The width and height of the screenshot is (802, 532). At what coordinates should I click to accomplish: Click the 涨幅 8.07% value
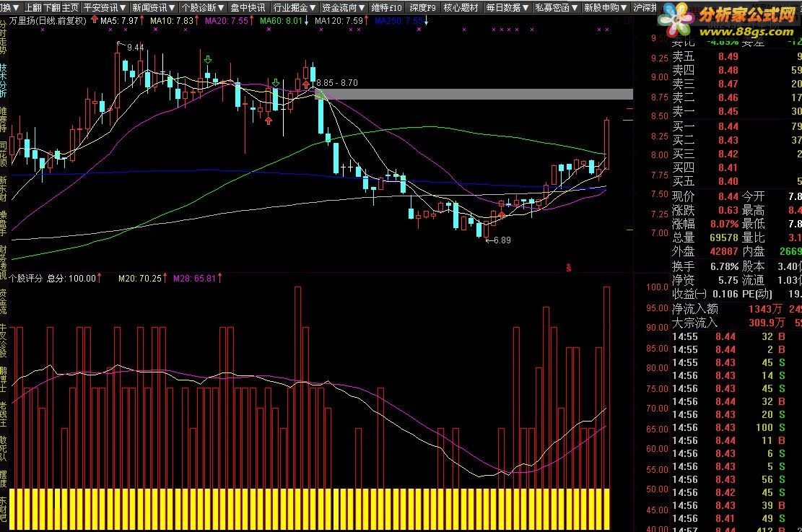tap(724, 224)
